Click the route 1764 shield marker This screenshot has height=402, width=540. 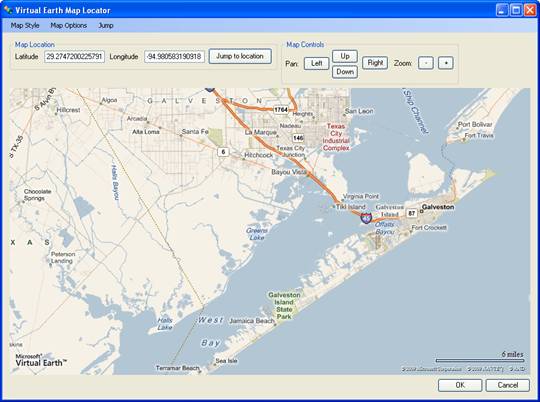click(x=281, y=110)
